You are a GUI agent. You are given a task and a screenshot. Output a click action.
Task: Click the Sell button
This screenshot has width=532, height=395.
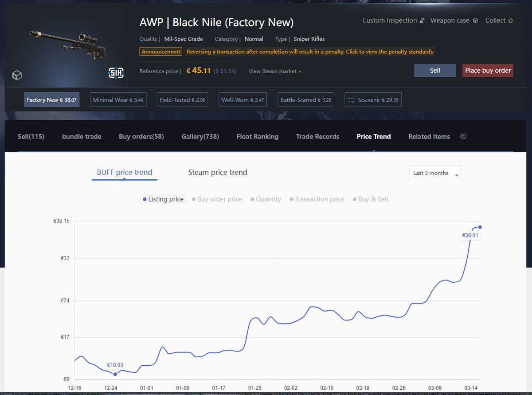click(435, 71)
